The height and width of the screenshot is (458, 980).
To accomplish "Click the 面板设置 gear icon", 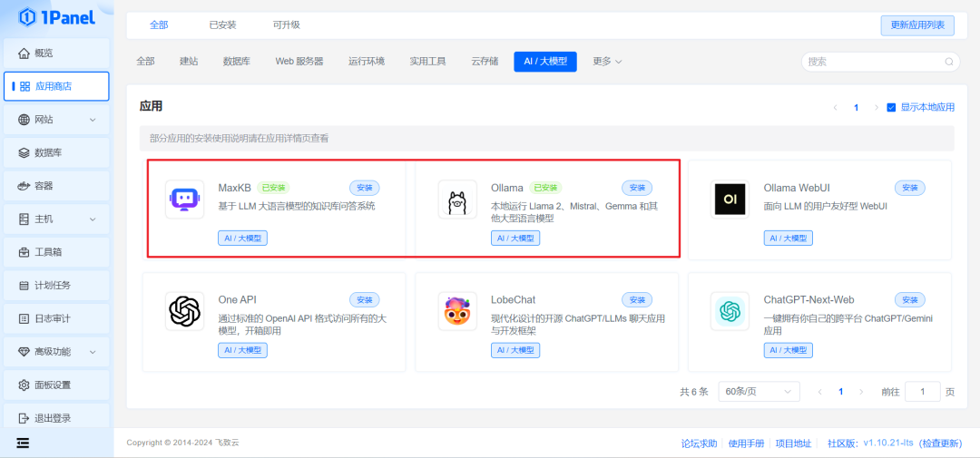I will (24, 385).
